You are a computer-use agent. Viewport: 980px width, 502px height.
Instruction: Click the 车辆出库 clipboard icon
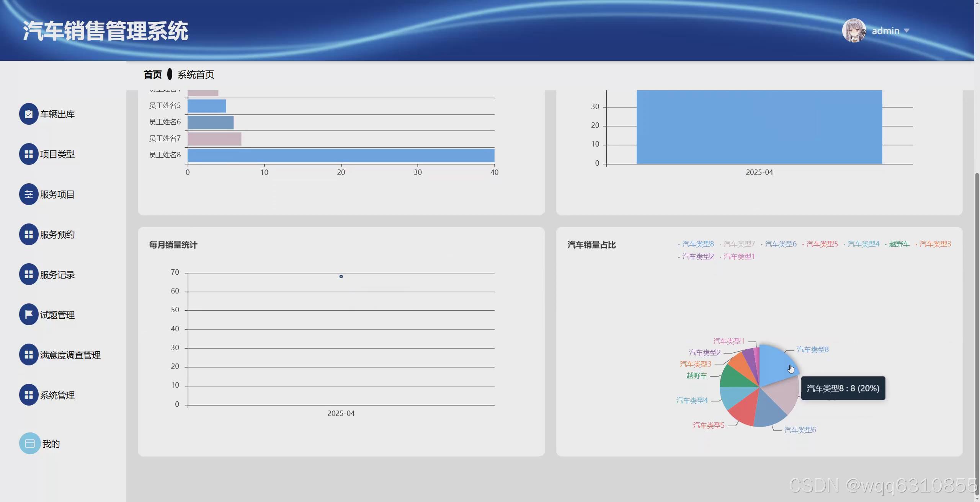(x=29, y=114)
